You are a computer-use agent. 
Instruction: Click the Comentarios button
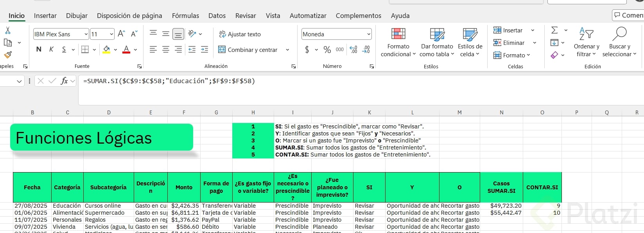(628, 15)
